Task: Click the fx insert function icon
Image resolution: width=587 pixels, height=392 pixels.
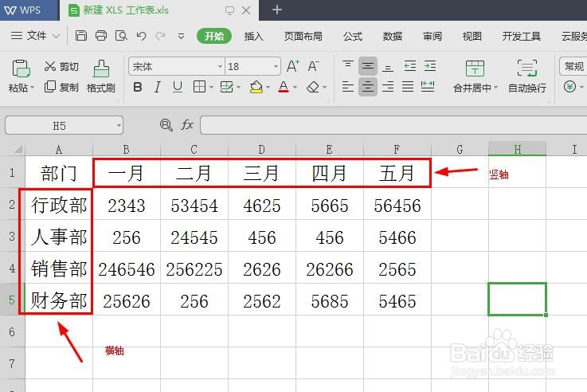Action: pyautogui.click(x=187, y=124)
